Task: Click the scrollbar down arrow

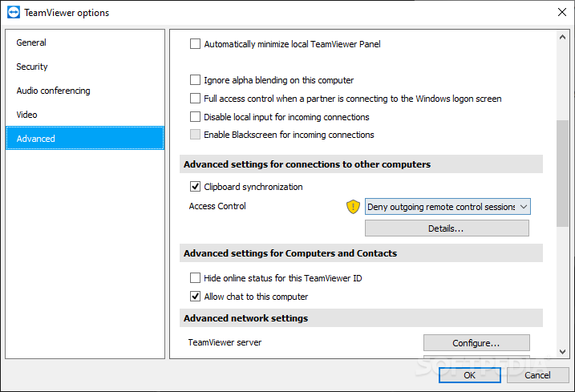Action: (562, 352)
